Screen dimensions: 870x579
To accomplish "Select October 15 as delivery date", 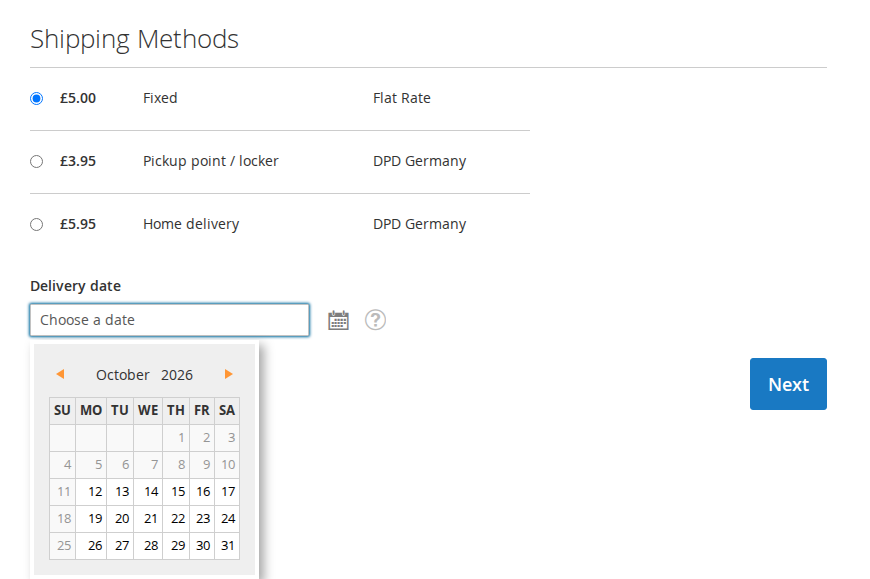I will (176, 492).
